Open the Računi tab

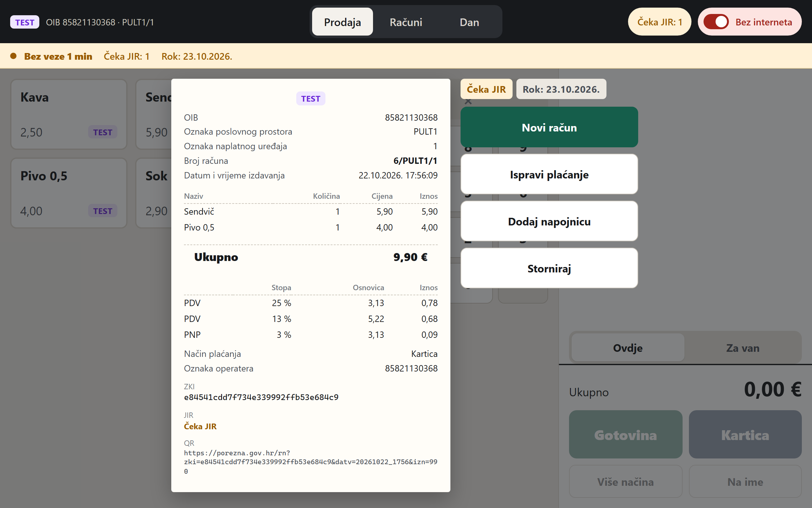[406, 22]
